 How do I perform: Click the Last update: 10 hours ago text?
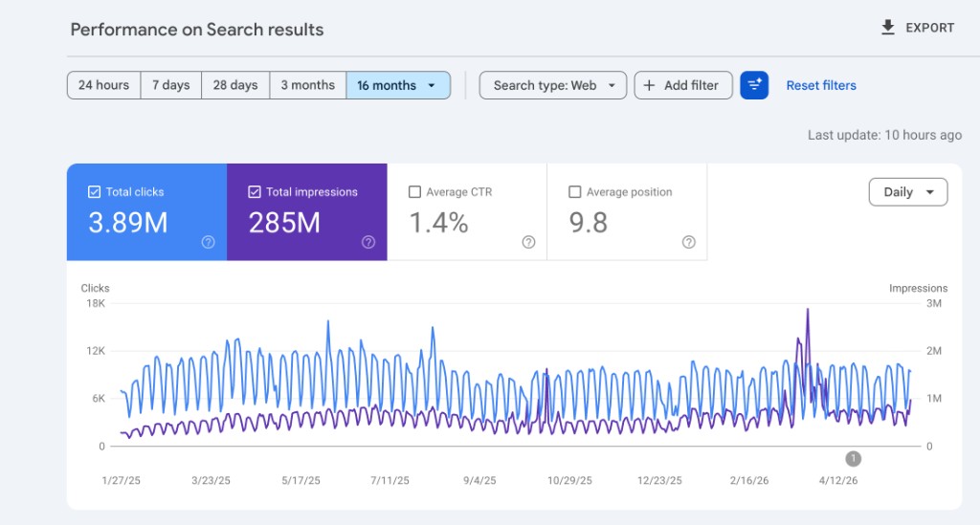884,135
